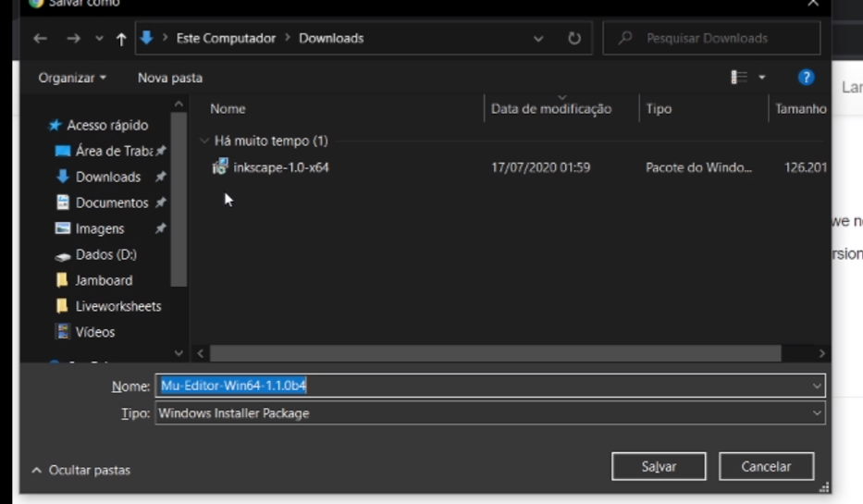Sort by the Tipo column header
Screen dimensions: 863x504
tap(659, 109)
